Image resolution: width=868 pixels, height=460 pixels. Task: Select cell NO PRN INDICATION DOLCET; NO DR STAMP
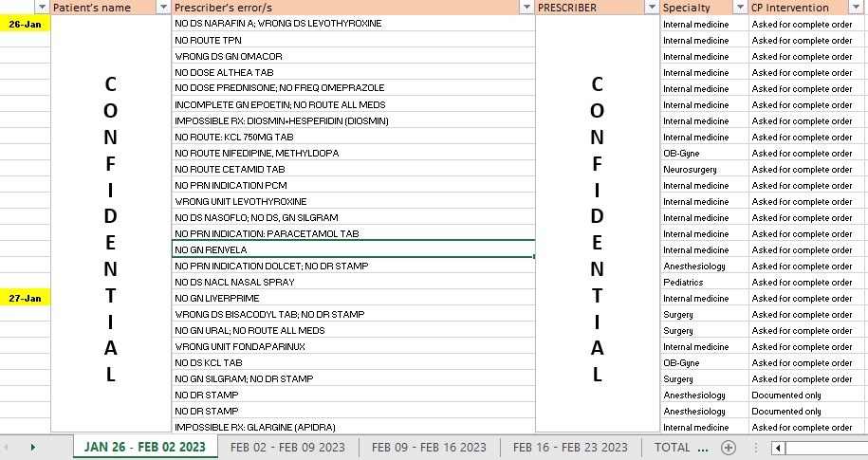tap(353, 266)
